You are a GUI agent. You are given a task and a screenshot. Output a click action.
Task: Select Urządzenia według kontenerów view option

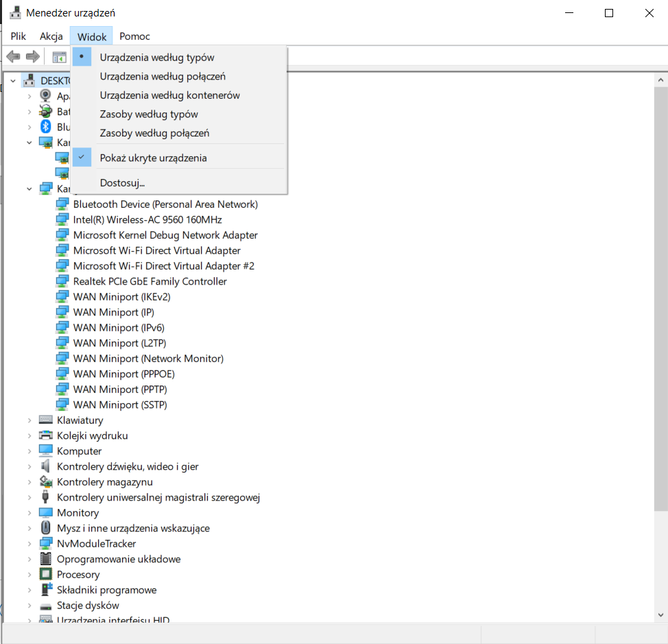coord(179,95)
